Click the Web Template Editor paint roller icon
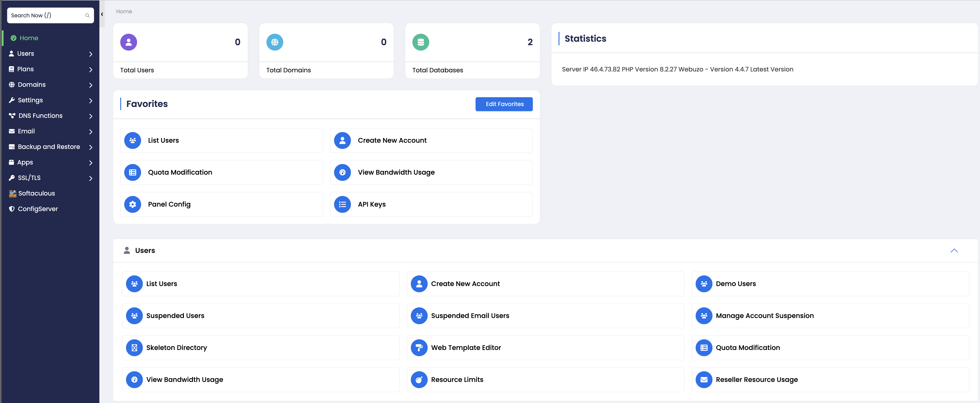This screenshot has height=403, width=980. pos(419,348)
